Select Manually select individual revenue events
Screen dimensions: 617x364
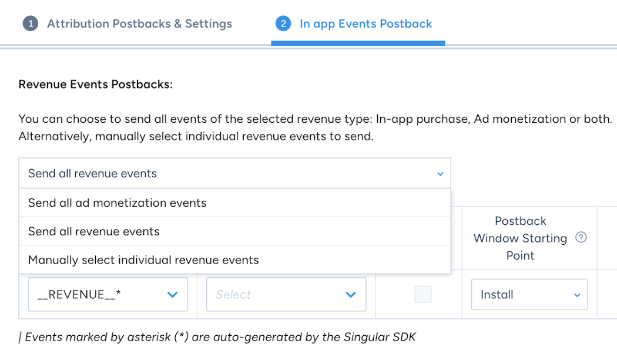point(143,259)
